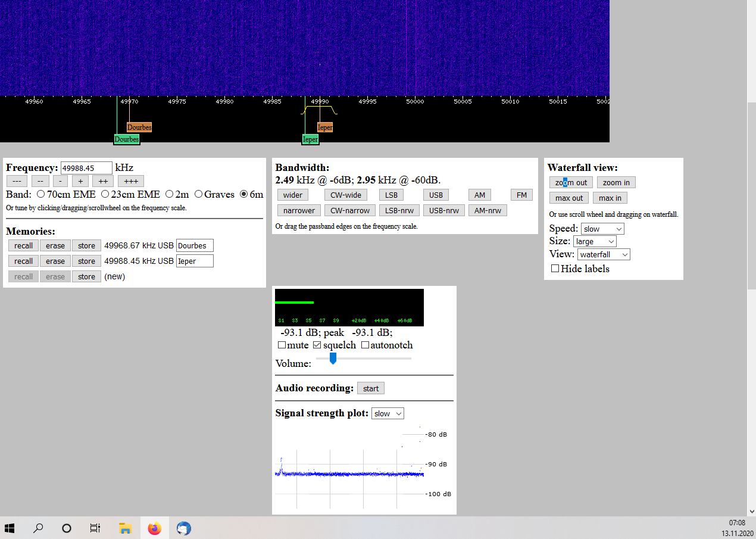Click 50000 on frequency scale

(x=415, y=102)
